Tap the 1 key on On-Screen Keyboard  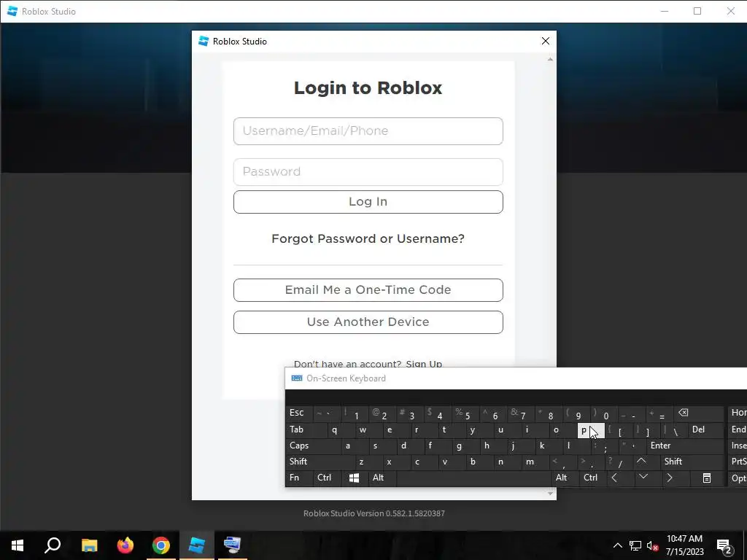(x=354, y=413)
